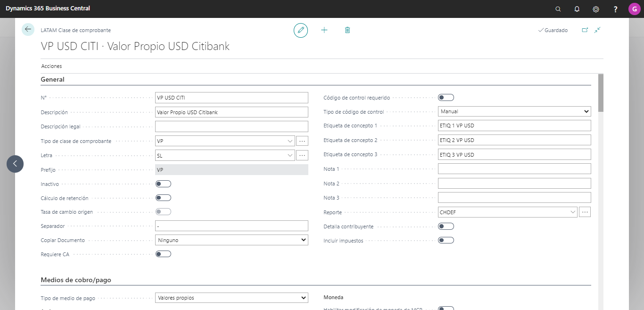
Task: Click the trash delete icon
Action: tap(347, 30)
